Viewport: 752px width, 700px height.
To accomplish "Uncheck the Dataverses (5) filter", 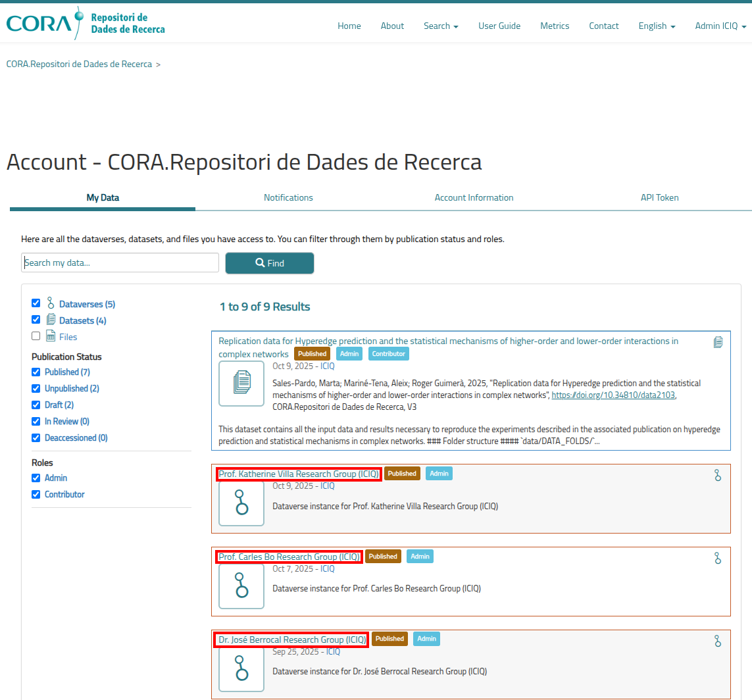I will tap(36, 303).
